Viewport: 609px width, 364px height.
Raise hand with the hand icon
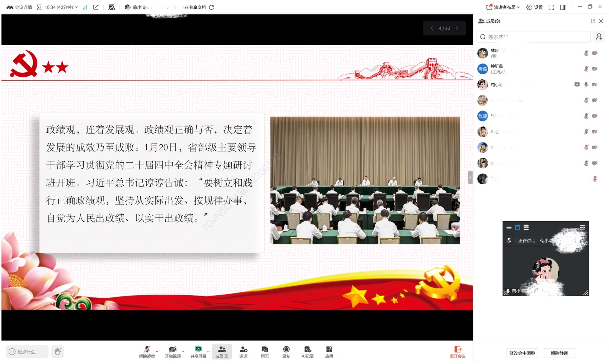coord(58,352)
